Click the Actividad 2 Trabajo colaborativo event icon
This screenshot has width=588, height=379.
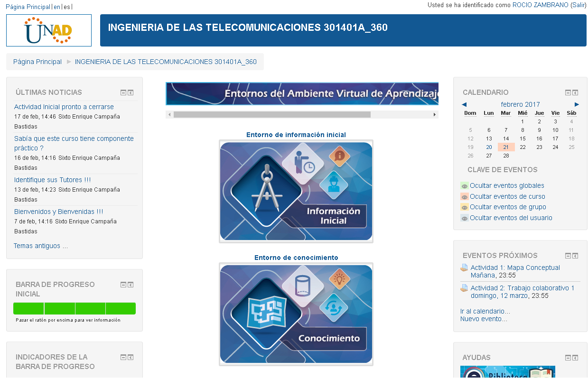(464, 288)
